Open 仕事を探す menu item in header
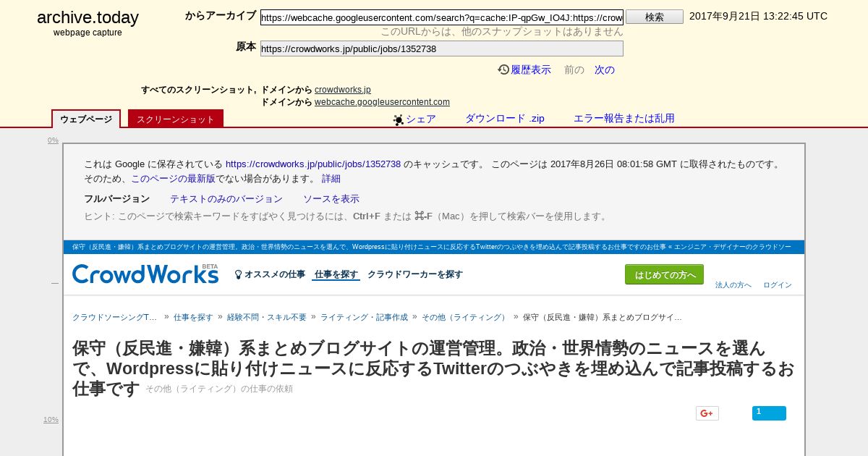The image size is (868, 456). [336, 274]
